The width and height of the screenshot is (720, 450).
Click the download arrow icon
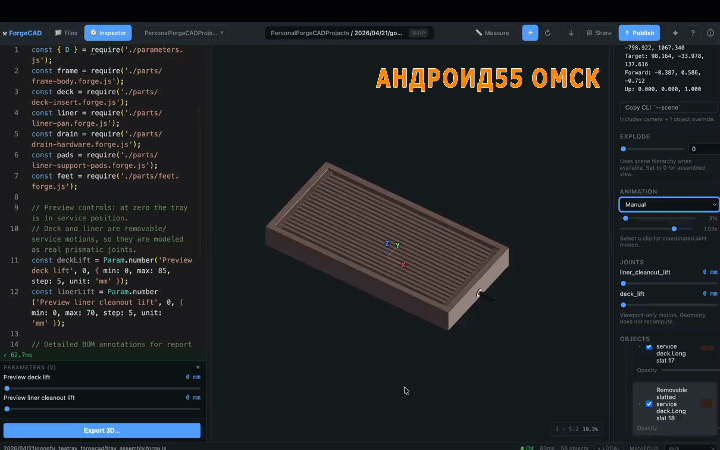click(571, 33)
